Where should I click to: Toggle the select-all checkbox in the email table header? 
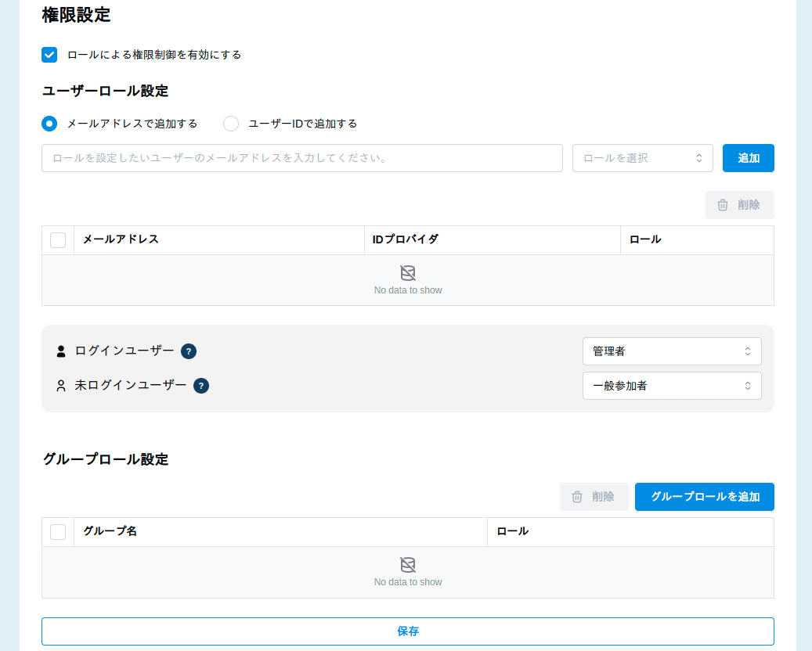coord(57,239)
